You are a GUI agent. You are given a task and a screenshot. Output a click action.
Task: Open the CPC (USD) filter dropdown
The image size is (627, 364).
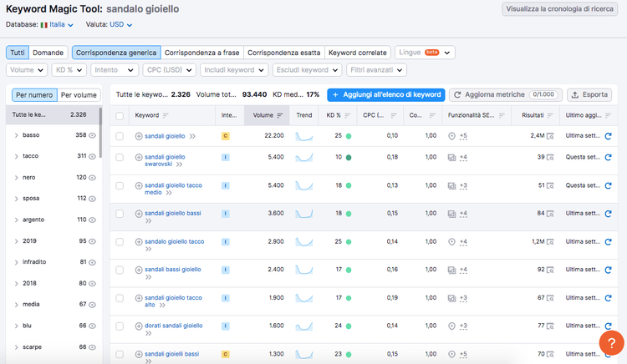tap(169, 70)
